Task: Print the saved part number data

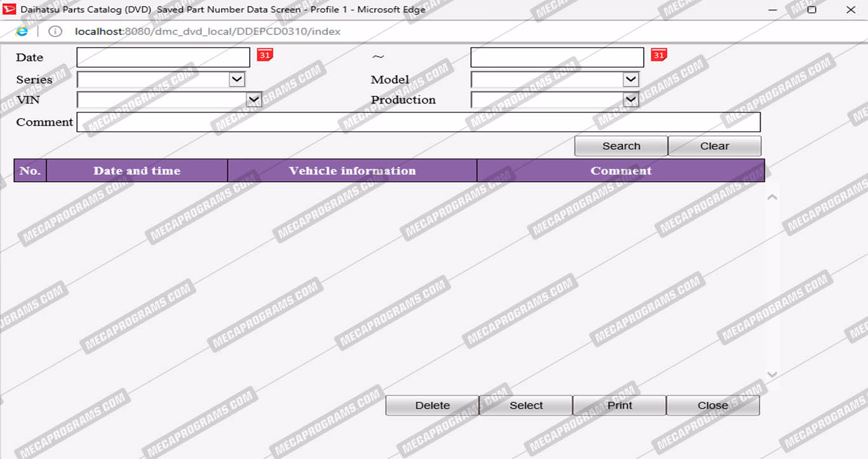Action: 620,406
